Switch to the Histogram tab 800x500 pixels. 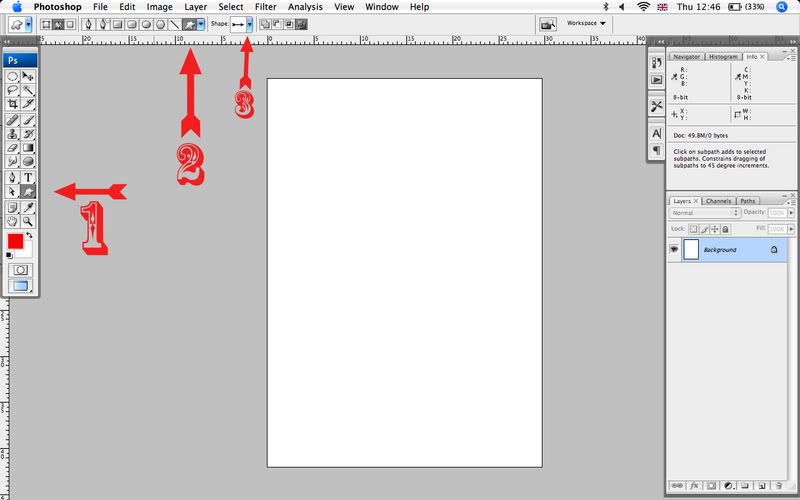tap(722, 57)
